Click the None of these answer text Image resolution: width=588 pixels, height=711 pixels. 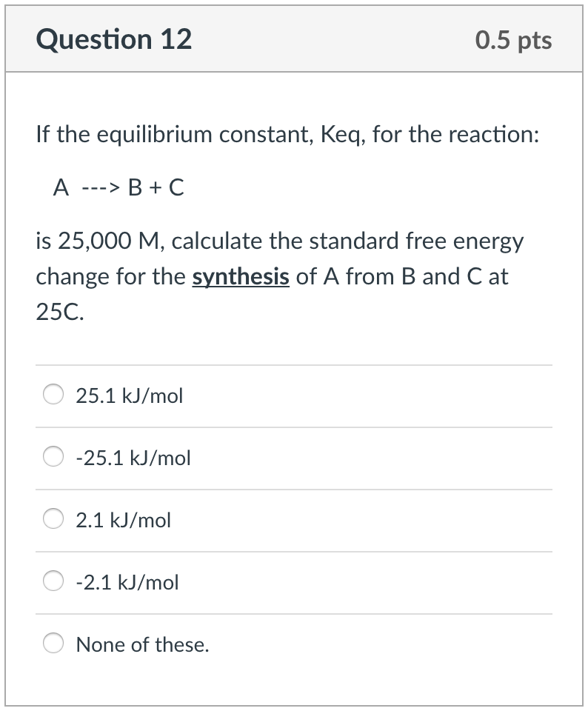pos(143,645)
